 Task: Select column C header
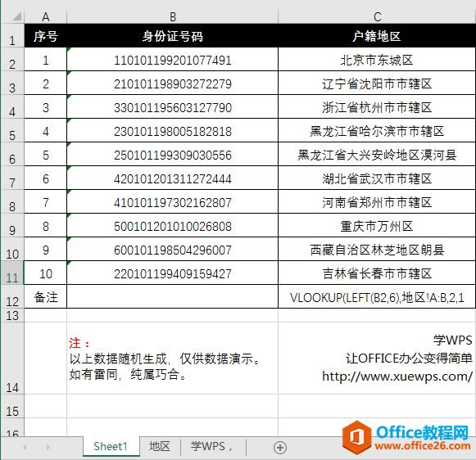click(377, 17)
